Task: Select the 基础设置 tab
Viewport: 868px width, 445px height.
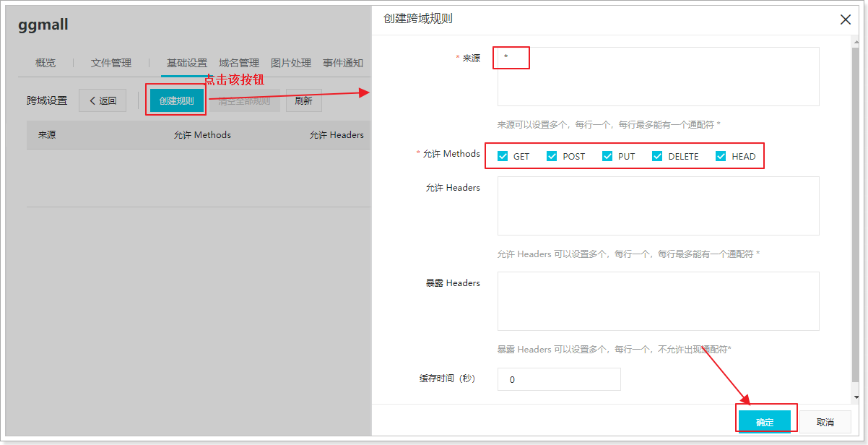Action: point(187,63)
